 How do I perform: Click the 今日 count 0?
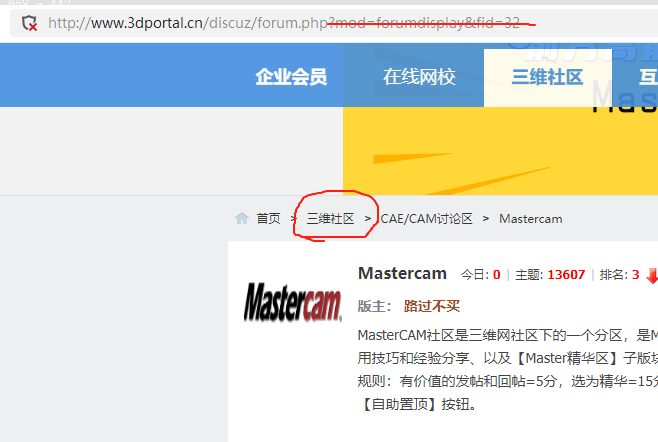(x=496, y=275)
